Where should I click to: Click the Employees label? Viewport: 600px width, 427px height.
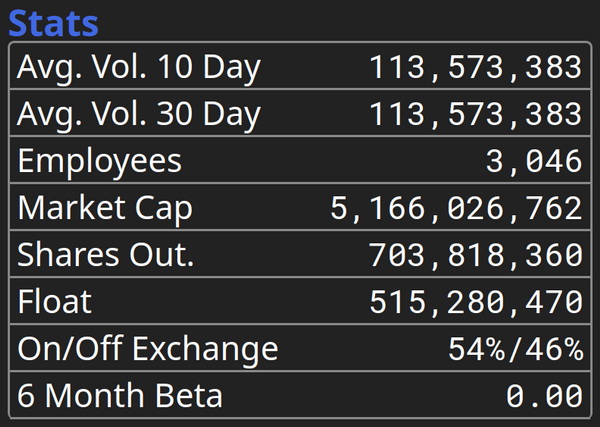pyautogui.click(x=100, y=161)
